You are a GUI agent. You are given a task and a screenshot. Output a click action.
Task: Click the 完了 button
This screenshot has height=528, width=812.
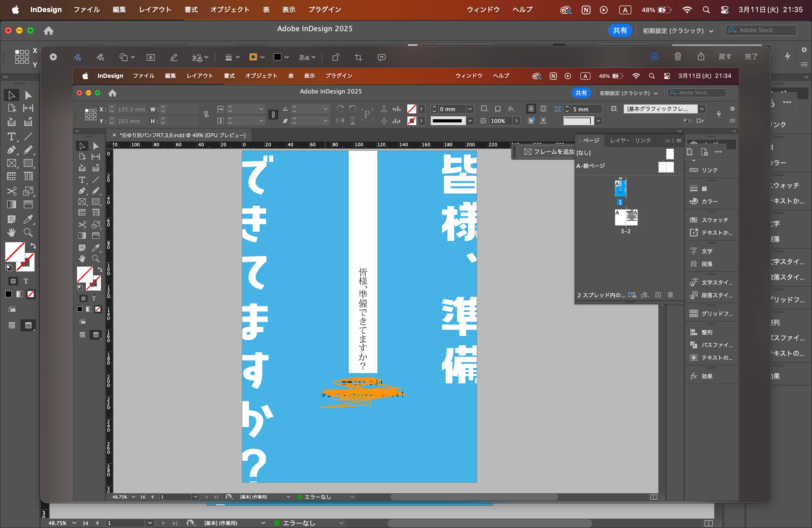(751, 57)
